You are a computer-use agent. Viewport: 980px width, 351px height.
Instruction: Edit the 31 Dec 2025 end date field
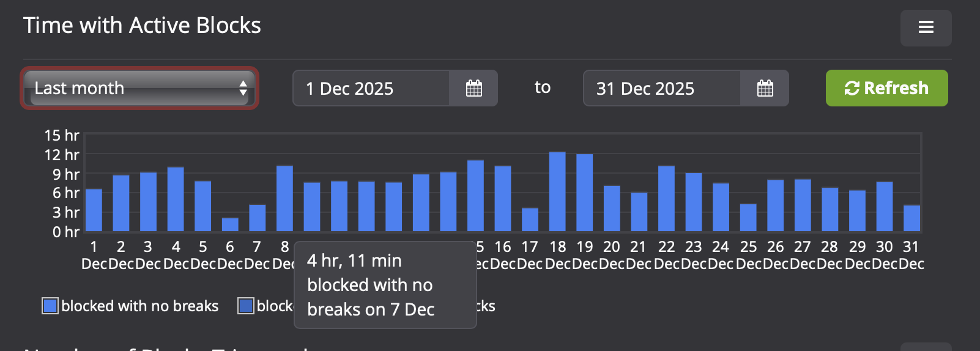coord(662,88)
